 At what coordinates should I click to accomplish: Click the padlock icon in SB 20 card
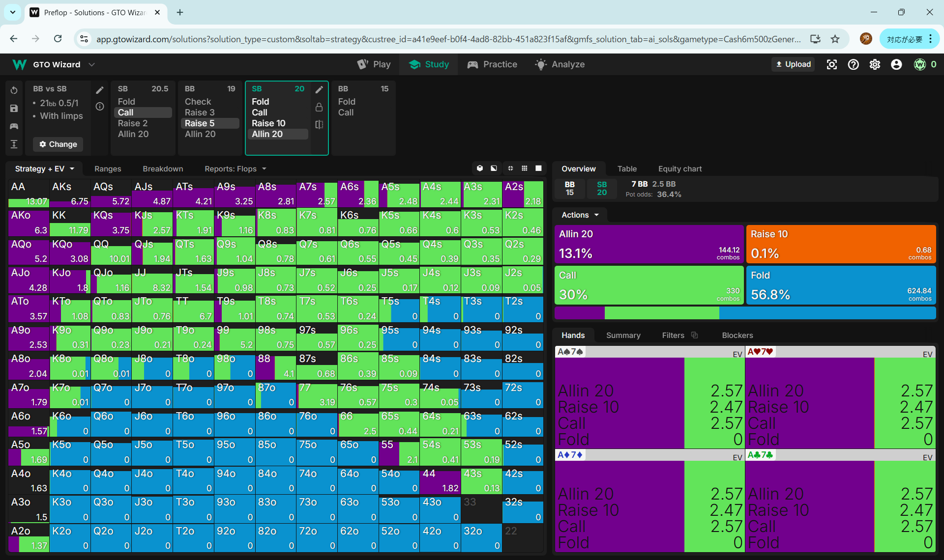coord(319,107)
